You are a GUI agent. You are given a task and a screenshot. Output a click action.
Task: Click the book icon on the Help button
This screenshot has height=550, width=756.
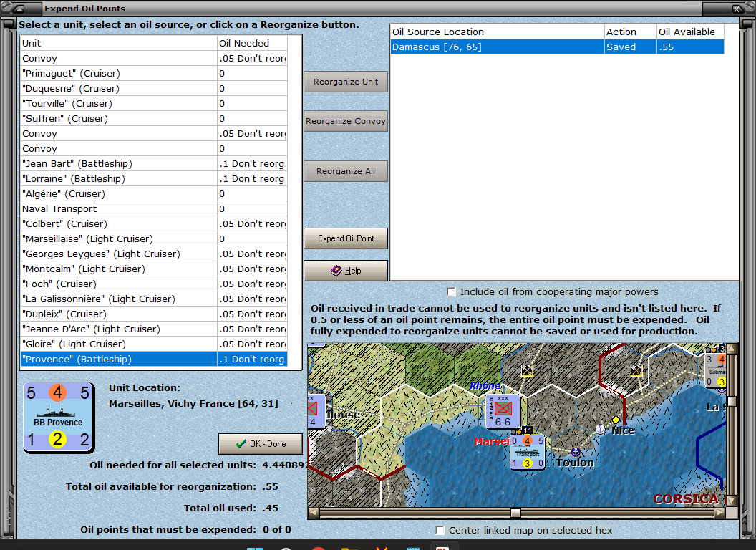point(336,271)
